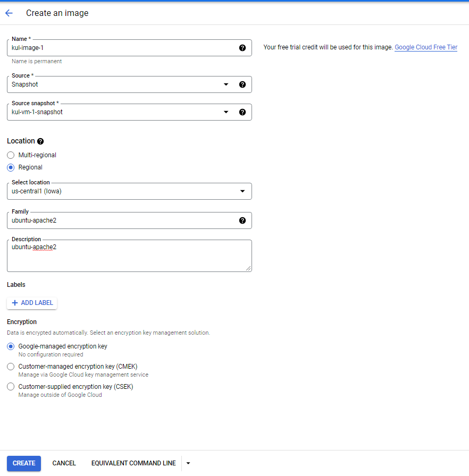The width and height of the screenshot is (469, 476).
Task: Open the Select location dropdown for us-central1
Action: pos(242,191)
